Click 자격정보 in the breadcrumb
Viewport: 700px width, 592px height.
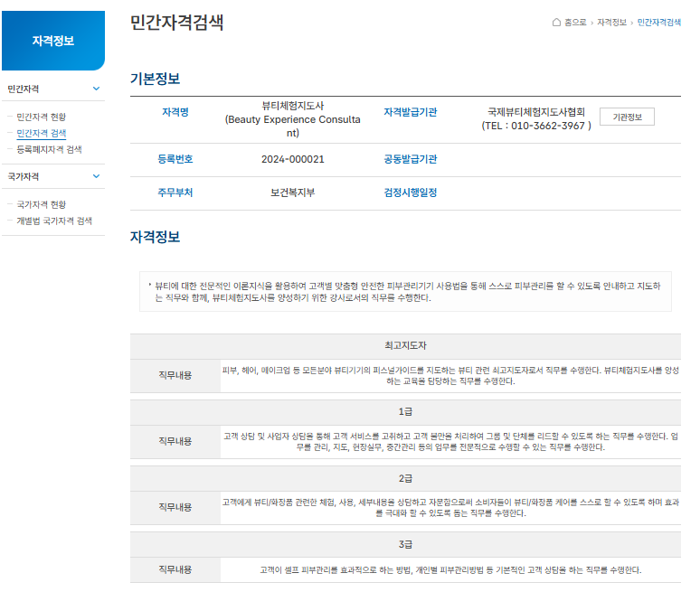tap(611, 23)
